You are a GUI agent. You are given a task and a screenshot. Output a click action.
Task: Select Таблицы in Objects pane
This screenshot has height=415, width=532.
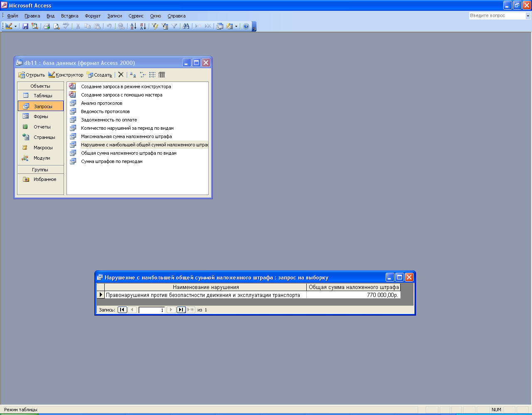click(41, 96)
